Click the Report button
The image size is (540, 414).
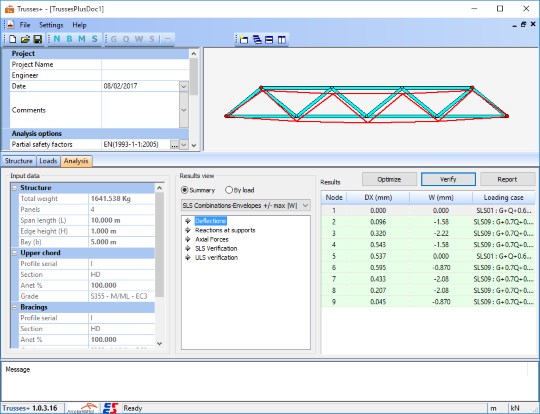tap(507, 179)
